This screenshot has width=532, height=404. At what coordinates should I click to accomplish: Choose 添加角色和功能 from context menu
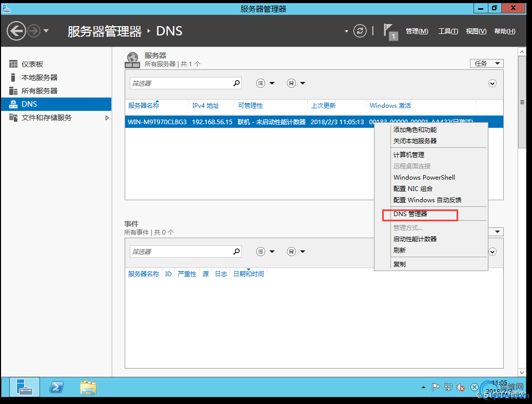431,130
